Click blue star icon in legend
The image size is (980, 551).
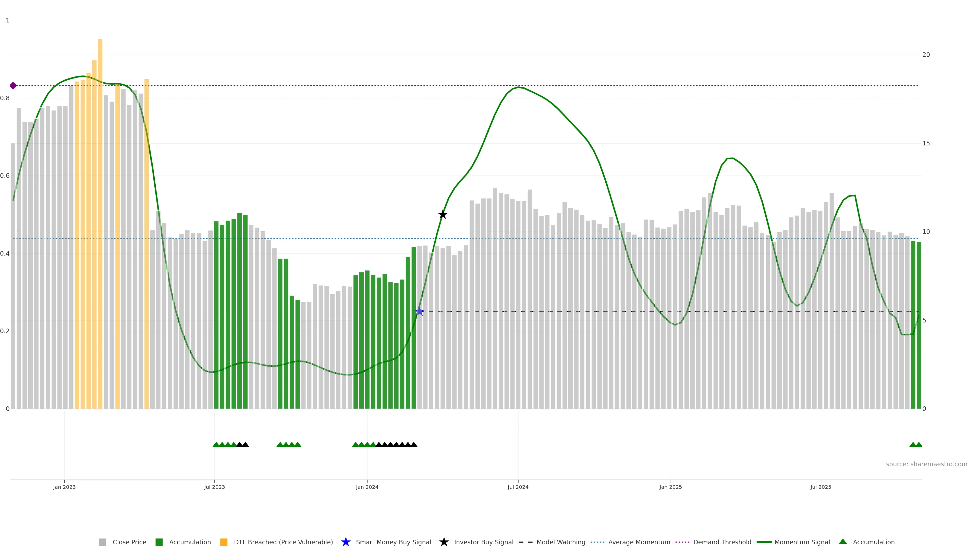[x=346, y=542]
